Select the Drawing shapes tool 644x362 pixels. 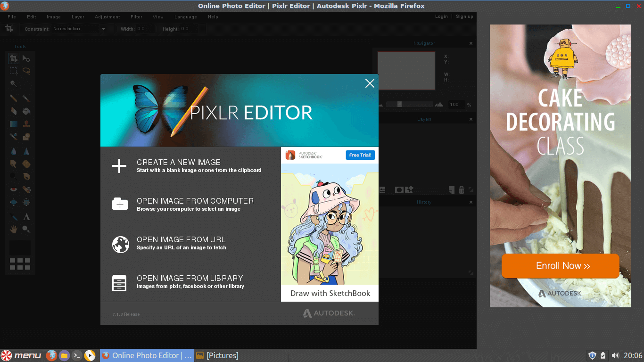(x=26, y=137)
